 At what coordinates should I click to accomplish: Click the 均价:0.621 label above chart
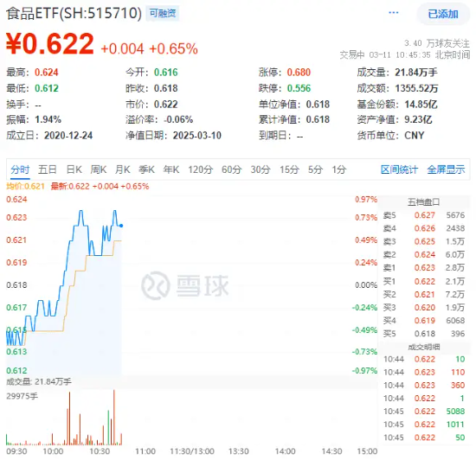[25, 186]
